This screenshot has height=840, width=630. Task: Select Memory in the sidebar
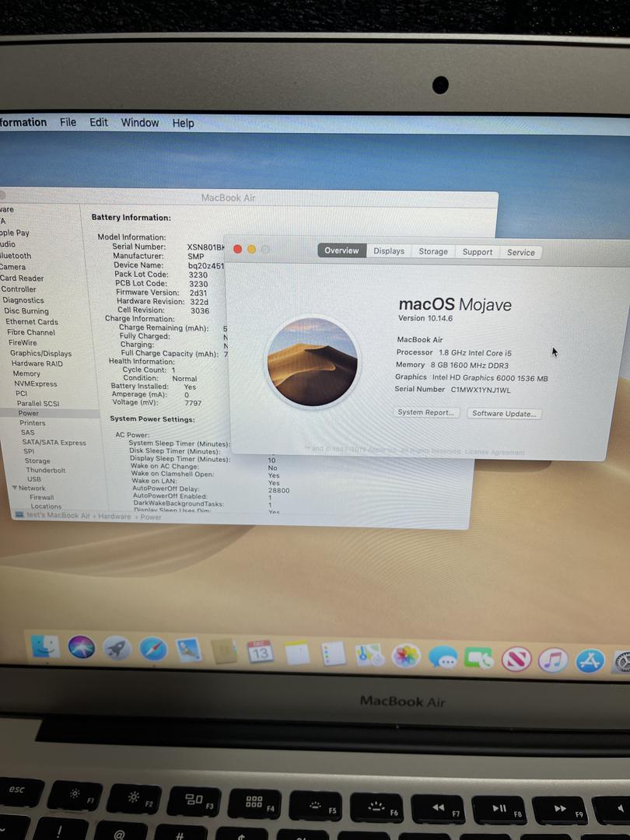(x=26, y=373)
